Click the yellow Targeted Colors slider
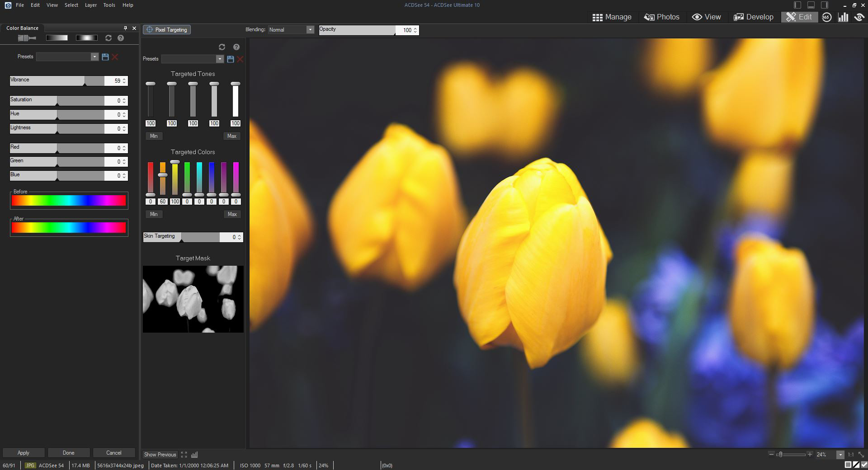868x470 pixels. point(175,178)
